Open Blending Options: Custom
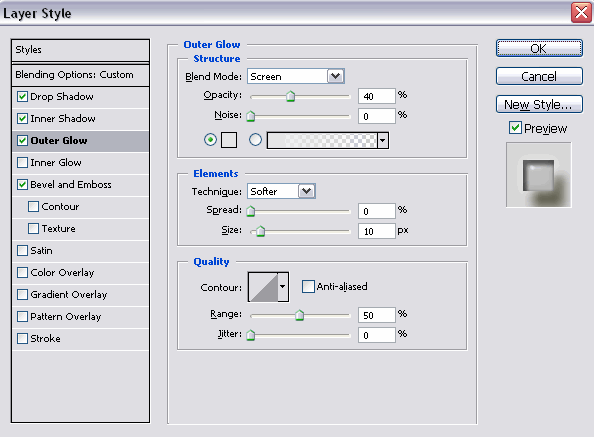The image size is (594, 437). click(80, 75)
